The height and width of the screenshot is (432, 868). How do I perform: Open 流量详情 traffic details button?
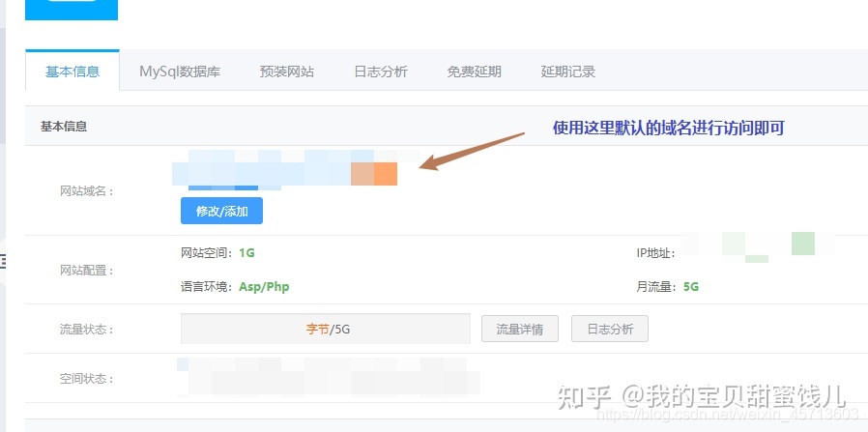click(x=520, y=330)
